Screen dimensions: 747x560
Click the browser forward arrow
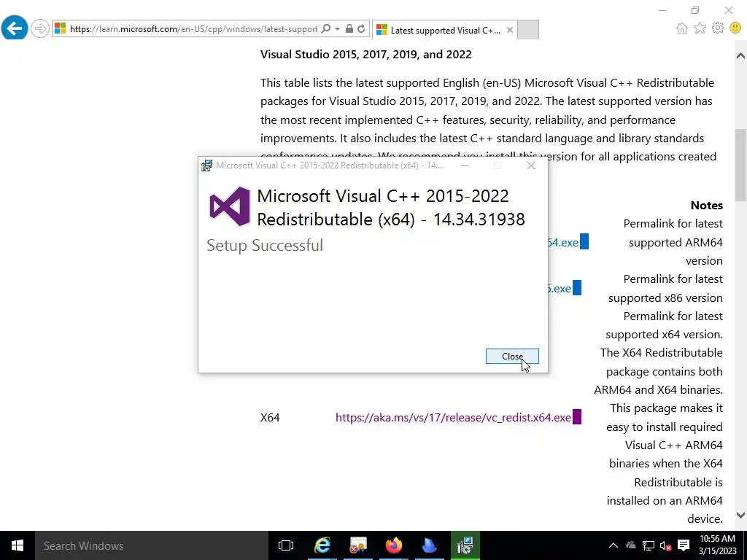click(40, 28)
